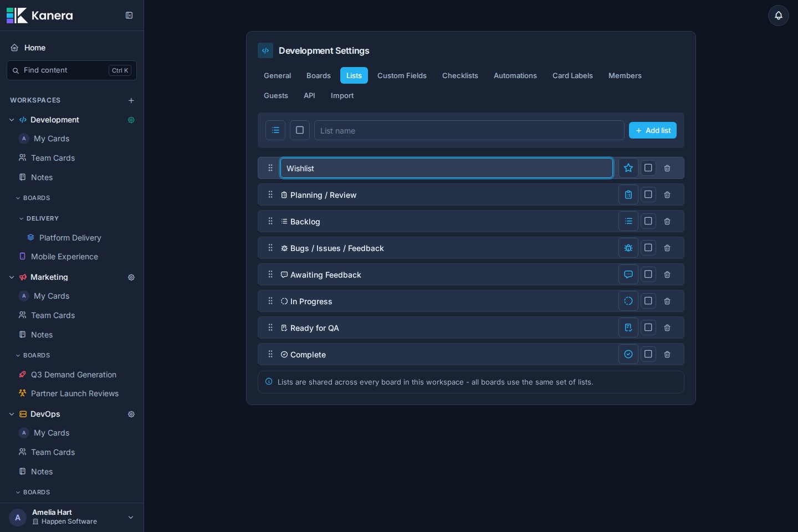Add a new workspace with plus icon
Viewport: 798px width, 532px height.
coord(131,100)
